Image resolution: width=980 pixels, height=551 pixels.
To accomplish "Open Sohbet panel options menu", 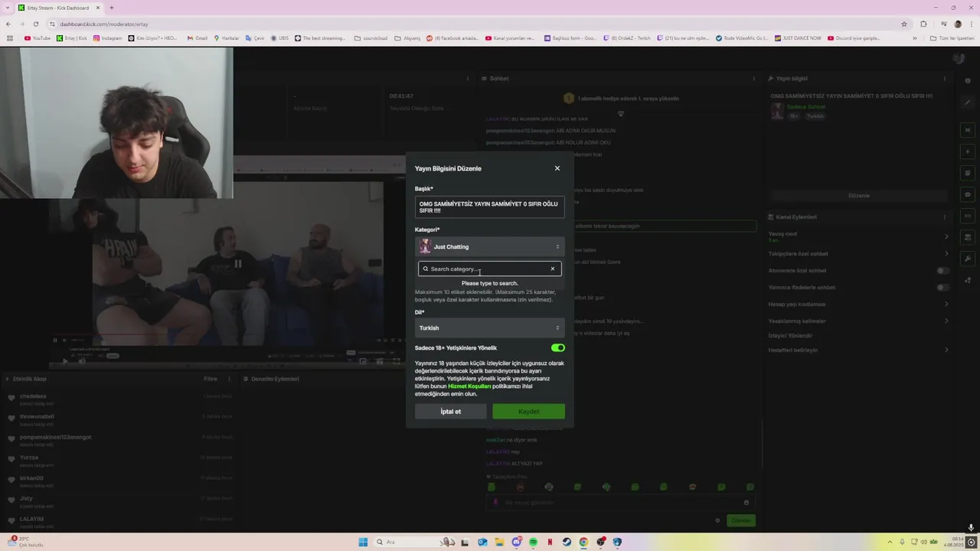I will coord(755,79).
